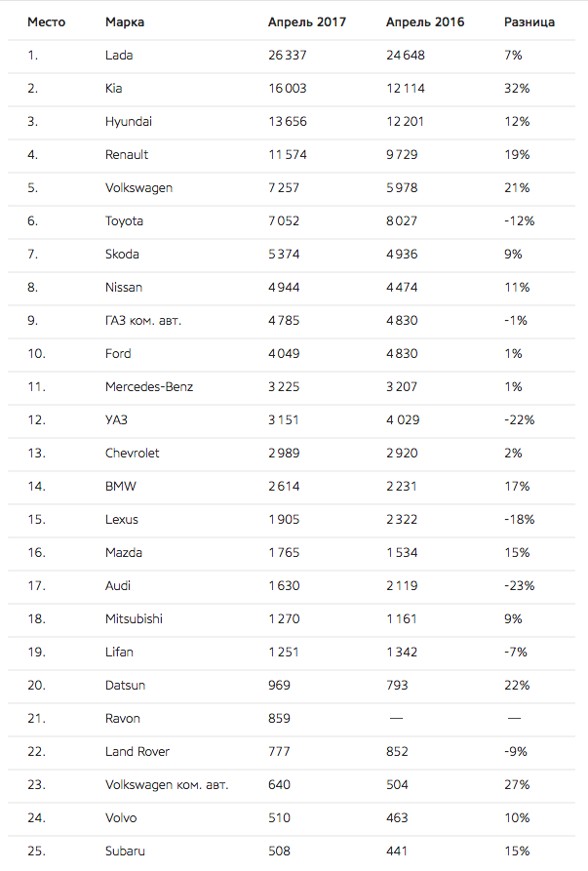588x871 pixels.
Task: Click the Марка column header
Action: pyautogui.click(x=125, y=22)
